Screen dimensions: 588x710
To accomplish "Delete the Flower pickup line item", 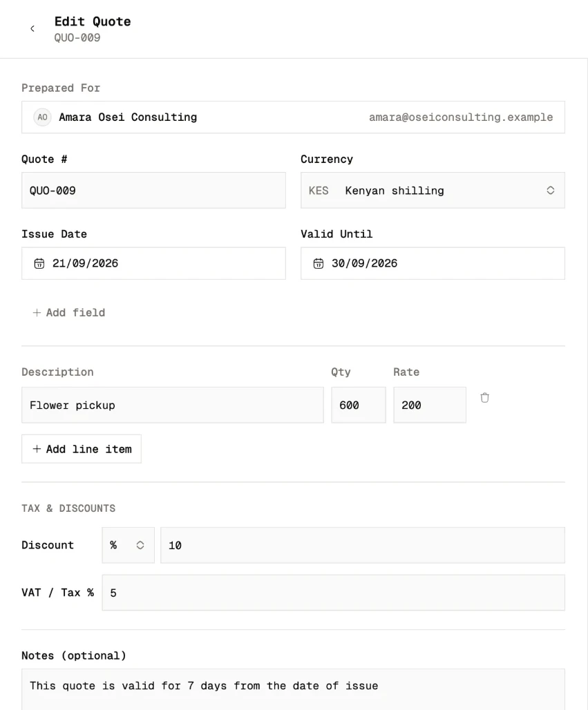I will pos(485,398).
